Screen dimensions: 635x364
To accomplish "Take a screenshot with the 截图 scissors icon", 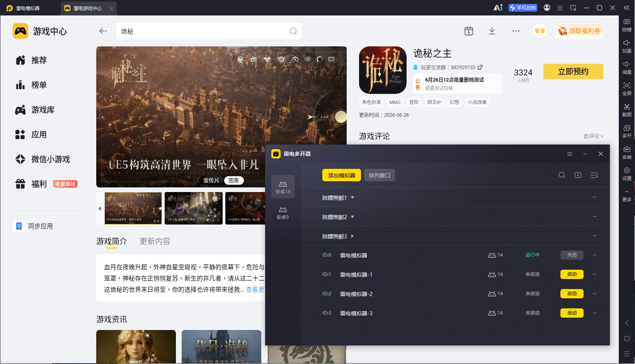I will click(627, 110).
